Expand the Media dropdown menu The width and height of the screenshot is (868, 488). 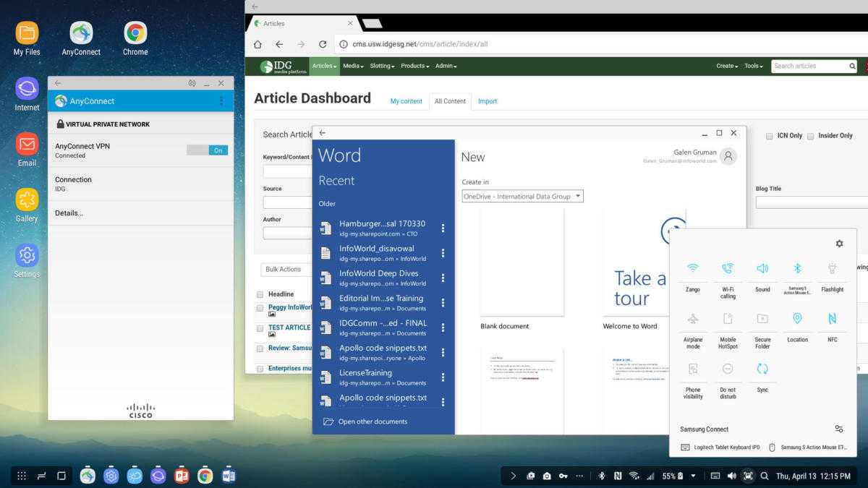click(353, 66)
